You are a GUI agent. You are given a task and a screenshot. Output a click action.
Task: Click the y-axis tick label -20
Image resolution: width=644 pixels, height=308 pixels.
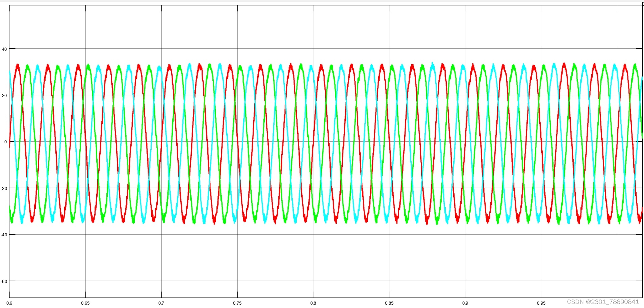(x=4, y=189)
